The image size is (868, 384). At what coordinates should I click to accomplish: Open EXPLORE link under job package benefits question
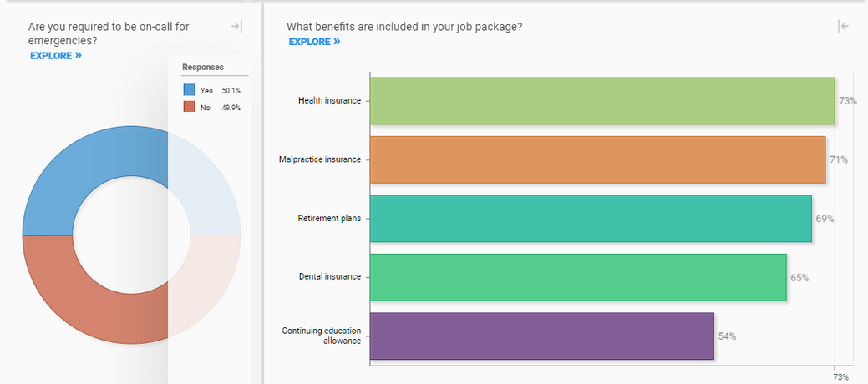tap(314, 42)
